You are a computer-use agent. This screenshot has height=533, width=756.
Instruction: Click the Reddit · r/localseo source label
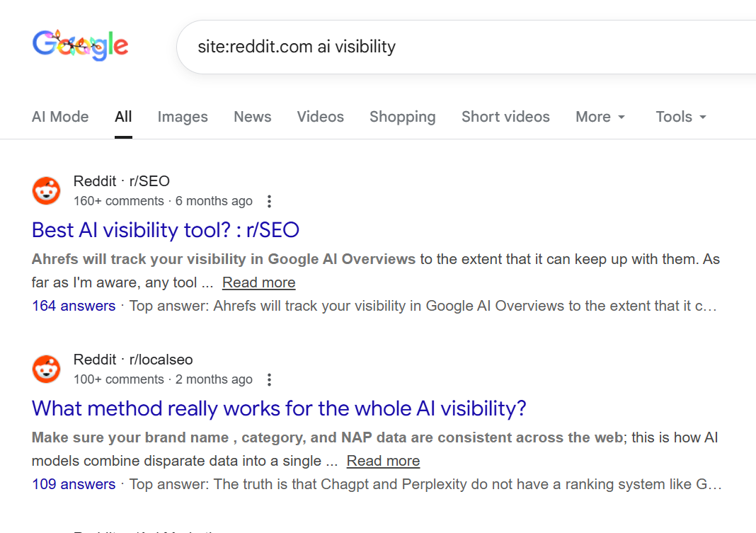pos(132,359)
